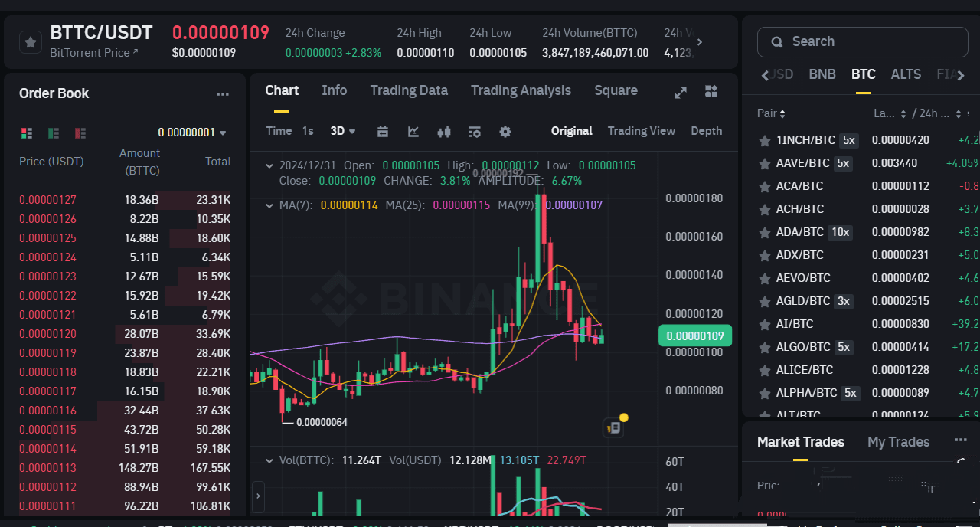This screenshot has height=527, width=980.
Task: Open the ALGO/BTC trading pair
Action: coord(804,347)
